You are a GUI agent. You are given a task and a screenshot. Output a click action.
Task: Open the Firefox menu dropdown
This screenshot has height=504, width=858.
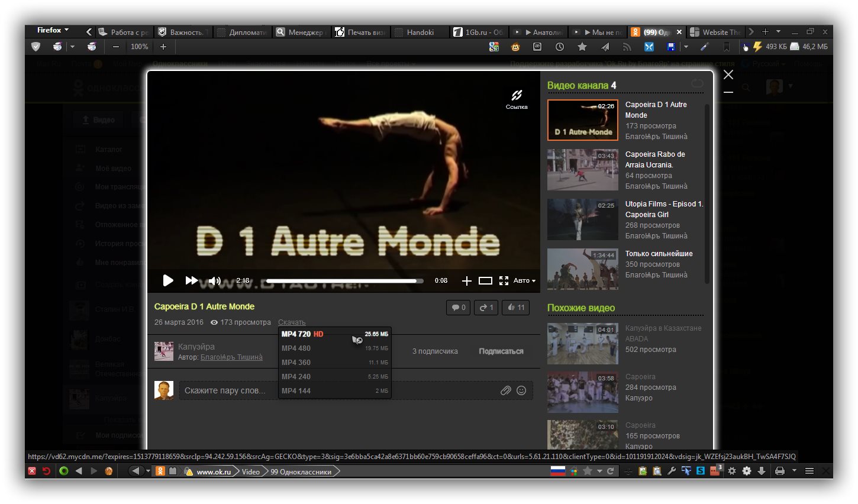53,30
